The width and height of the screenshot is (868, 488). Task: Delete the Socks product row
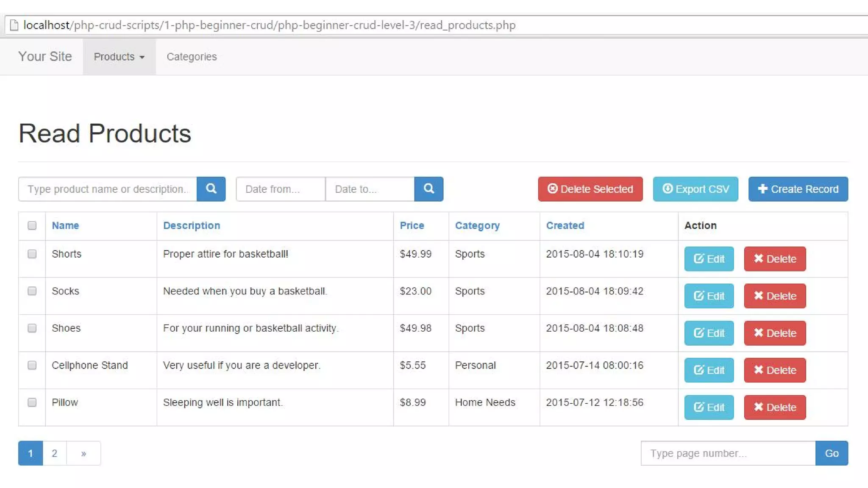(774, 296)
